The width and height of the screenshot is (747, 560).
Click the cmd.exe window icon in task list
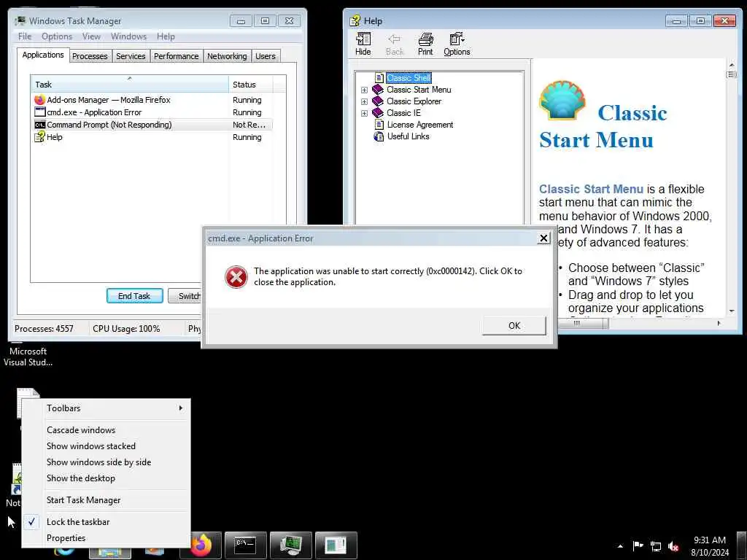pyautogui.click(x=40, y=112)
